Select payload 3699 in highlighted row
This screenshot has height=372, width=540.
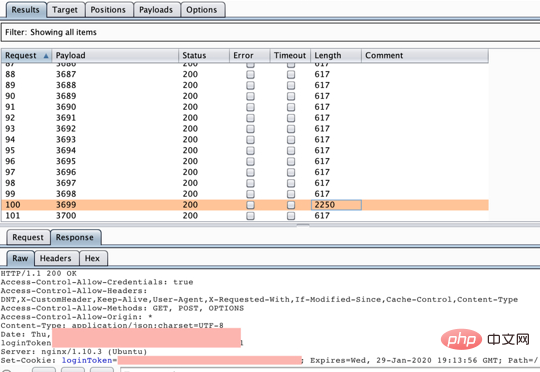(66, 205)
